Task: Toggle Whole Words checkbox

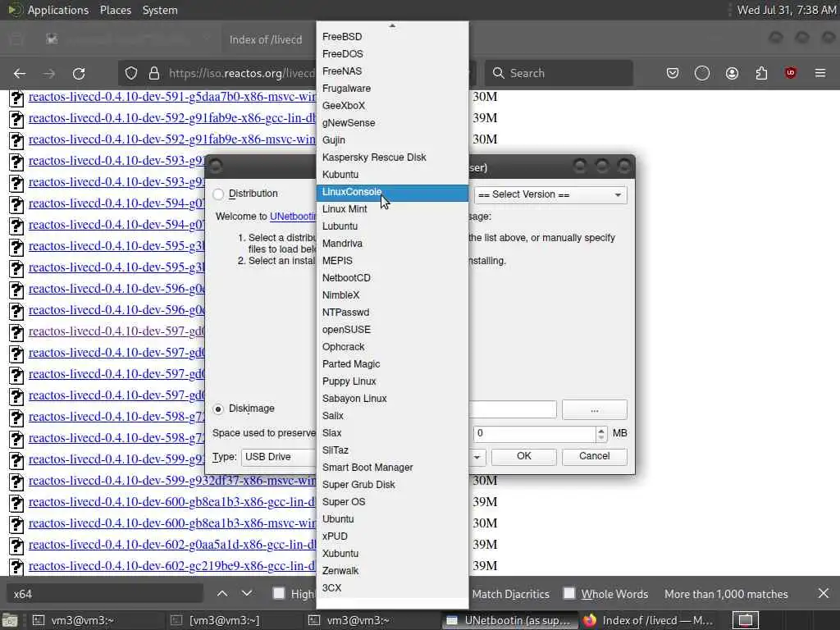Action: [569, 594]
